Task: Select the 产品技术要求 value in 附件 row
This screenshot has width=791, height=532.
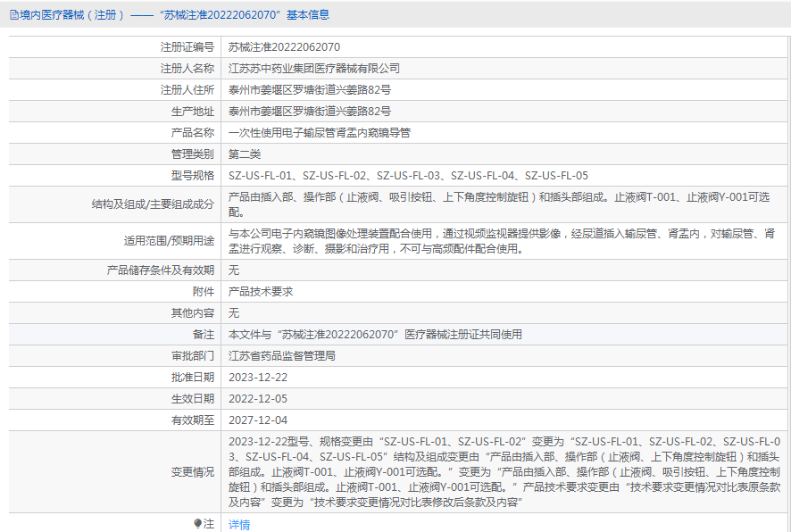Action: 261,292
